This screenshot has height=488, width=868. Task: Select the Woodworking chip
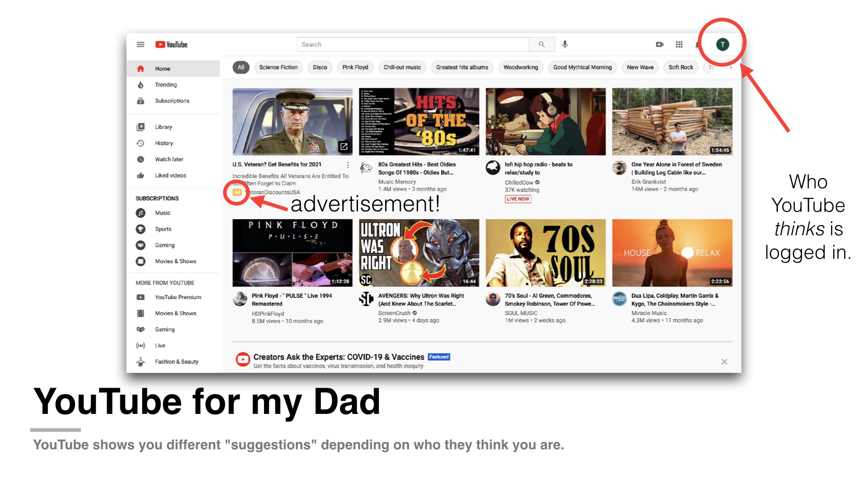coord(521,67)
